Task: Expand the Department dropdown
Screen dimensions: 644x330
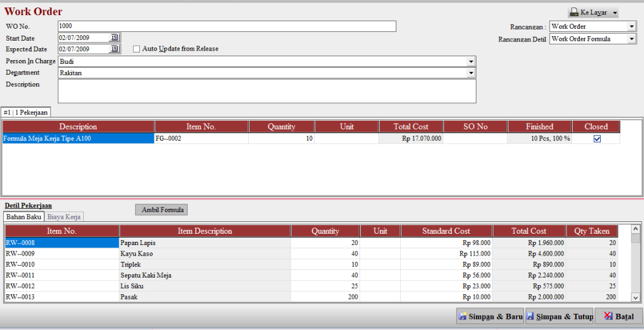Action: [471, 73]
